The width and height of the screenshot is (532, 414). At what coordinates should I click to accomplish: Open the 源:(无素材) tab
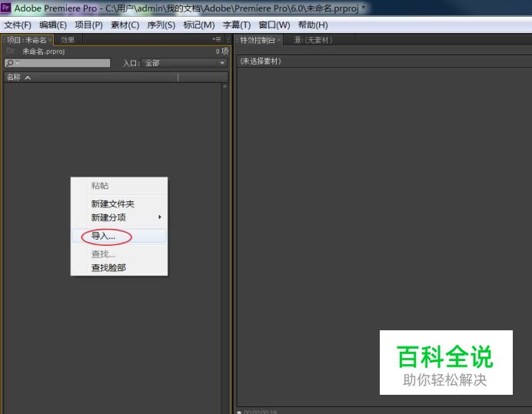point(313,40)
